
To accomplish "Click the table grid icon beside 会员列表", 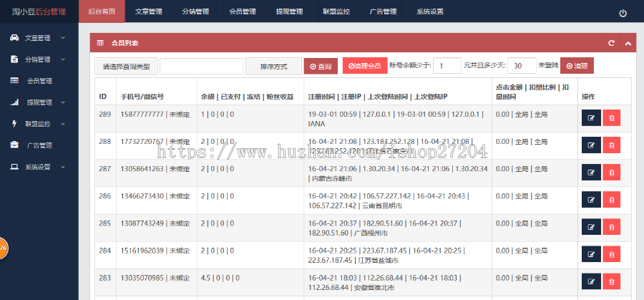I will (100, 43).
